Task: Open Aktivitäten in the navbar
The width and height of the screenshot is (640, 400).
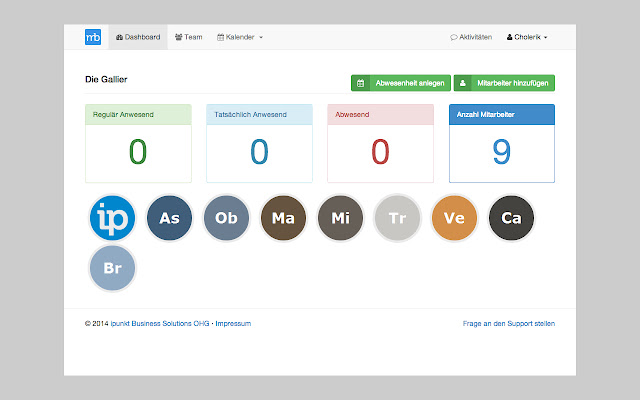Action: pyautogui.click(x=471, y=37)
